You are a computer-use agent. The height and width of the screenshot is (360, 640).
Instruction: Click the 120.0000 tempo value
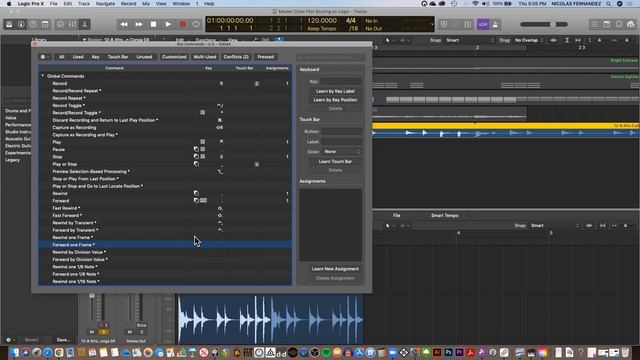coord(322,20)
